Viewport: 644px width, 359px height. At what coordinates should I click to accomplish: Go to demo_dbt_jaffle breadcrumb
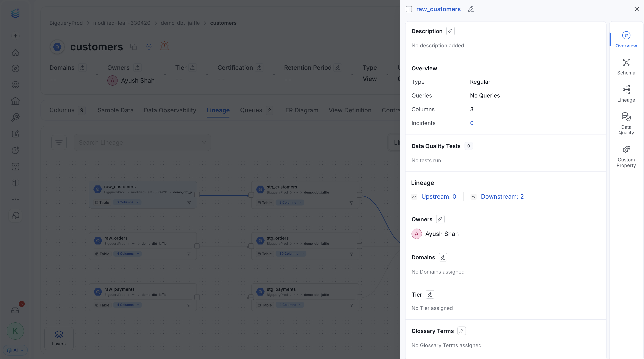click(180, 23)
